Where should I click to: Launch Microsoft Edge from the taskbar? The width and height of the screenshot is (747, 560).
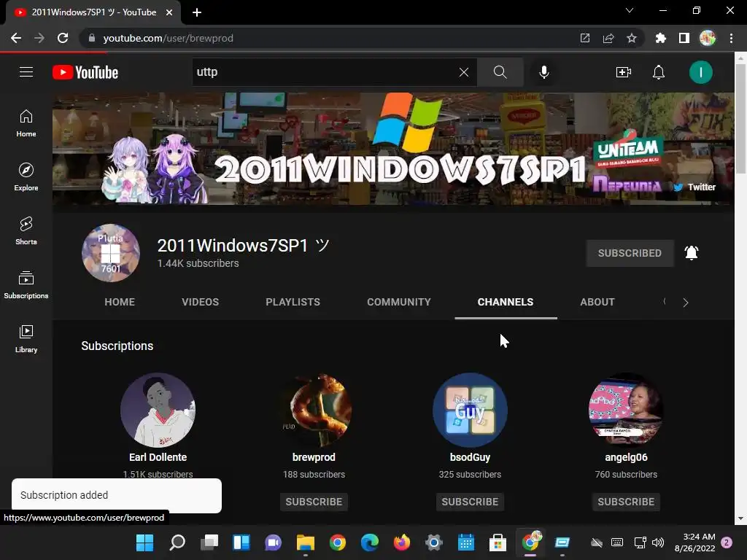[x=370, y=542]
